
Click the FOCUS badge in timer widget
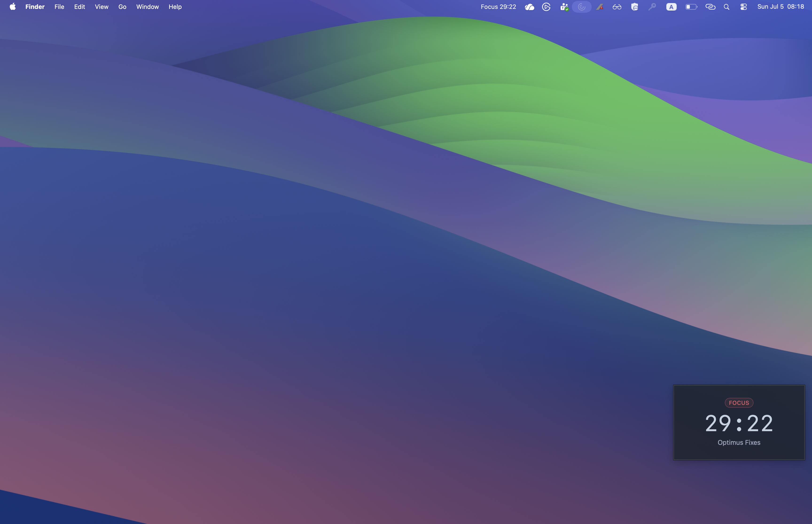pyautogui.click(x=739, y=403)
